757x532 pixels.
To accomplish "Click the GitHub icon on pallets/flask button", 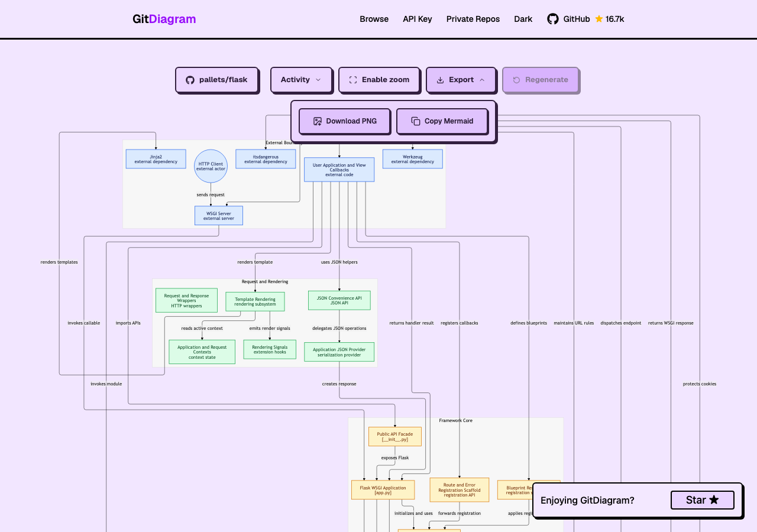I will pyautogui.click(x=190, y=80).
